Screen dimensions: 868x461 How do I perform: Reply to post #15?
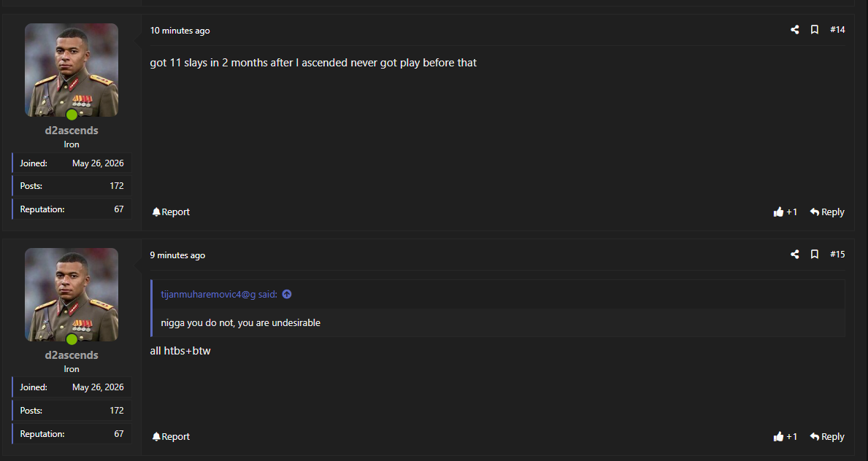pos(827,437)
